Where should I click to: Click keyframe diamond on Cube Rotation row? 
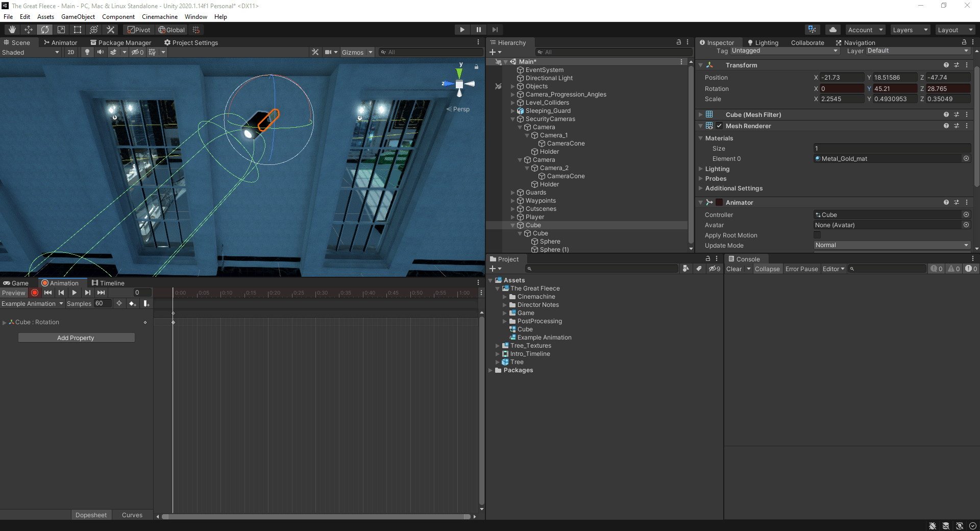[173, 322]
